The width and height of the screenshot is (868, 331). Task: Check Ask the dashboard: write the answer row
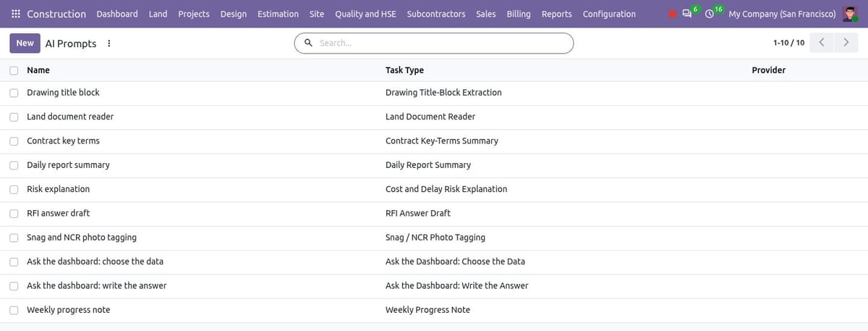point(14,285)
